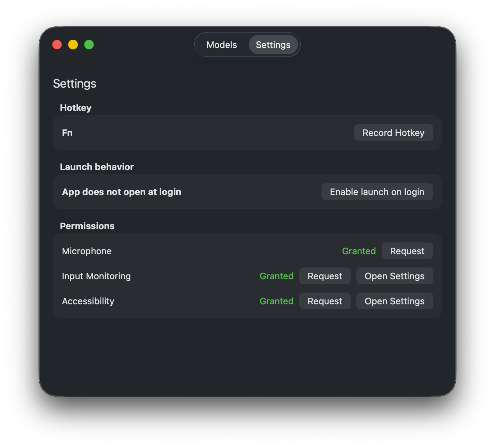Viewport: 495px width, 448px height.
Task: Click the Settings page title
Action: click(x=75, y=83)
